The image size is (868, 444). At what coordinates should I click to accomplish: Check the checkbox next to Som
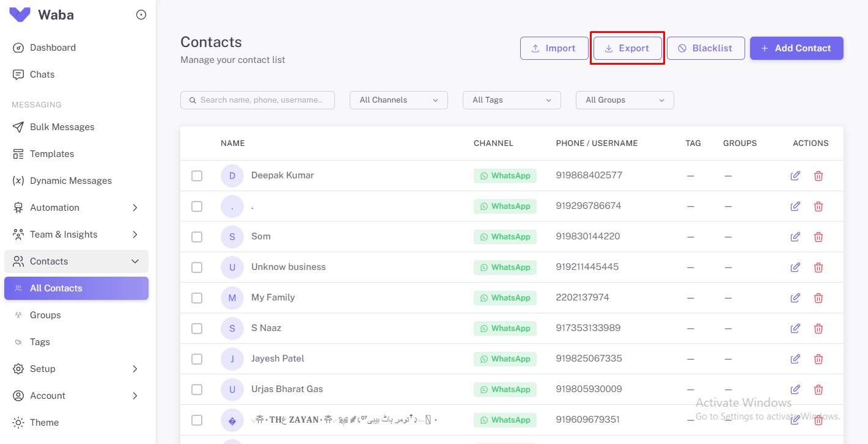[x=196, y=236]
